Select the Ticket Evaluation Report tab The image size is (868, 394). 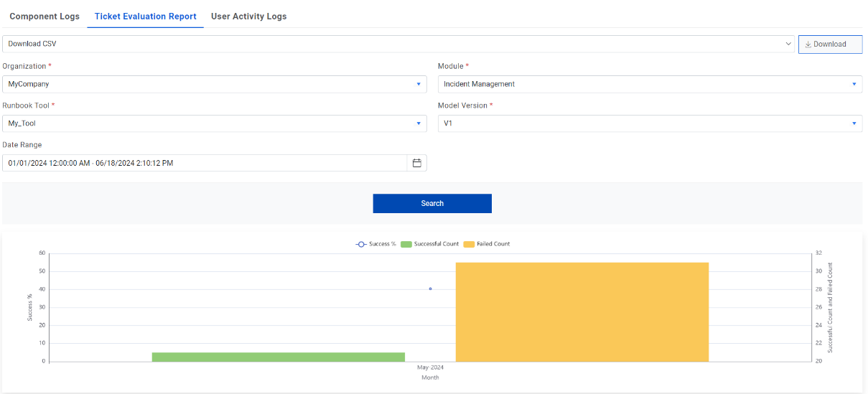(145, 17)
